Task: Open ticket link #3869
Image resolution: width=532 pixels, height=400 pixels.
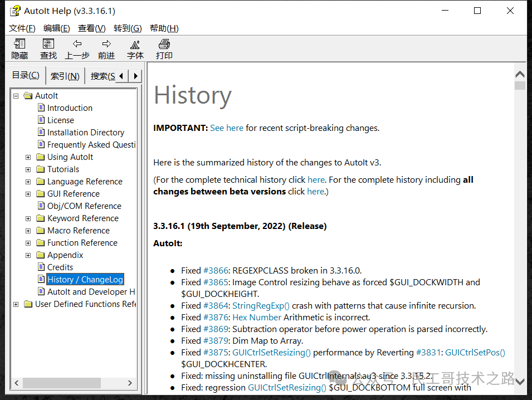Action: [216, 329]
